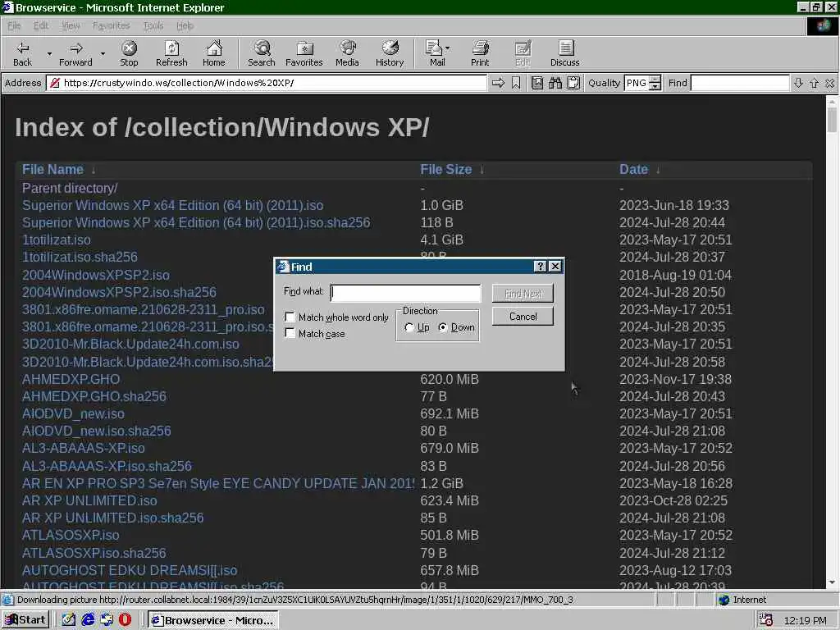Viewport: 840px width, 630px height.
Task: Sort by File Size column arrow
Action: [x=482, y=171]
